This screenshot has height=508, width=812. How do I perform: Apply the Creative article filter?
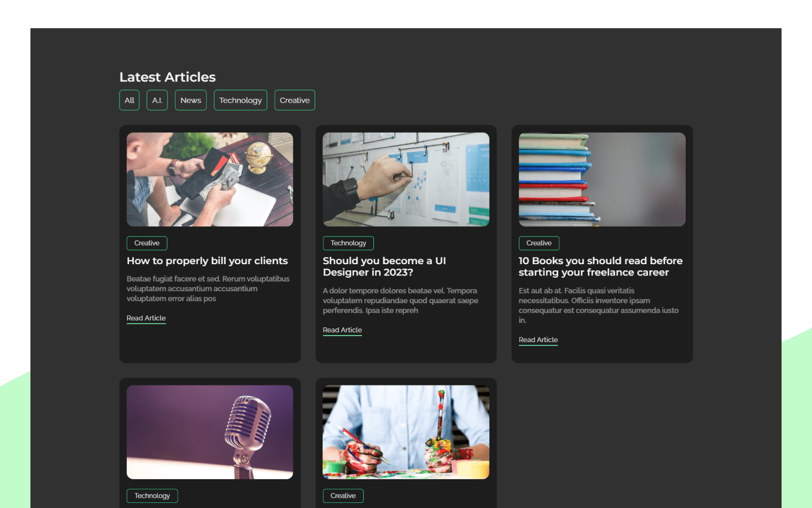(x=294, y=100)
